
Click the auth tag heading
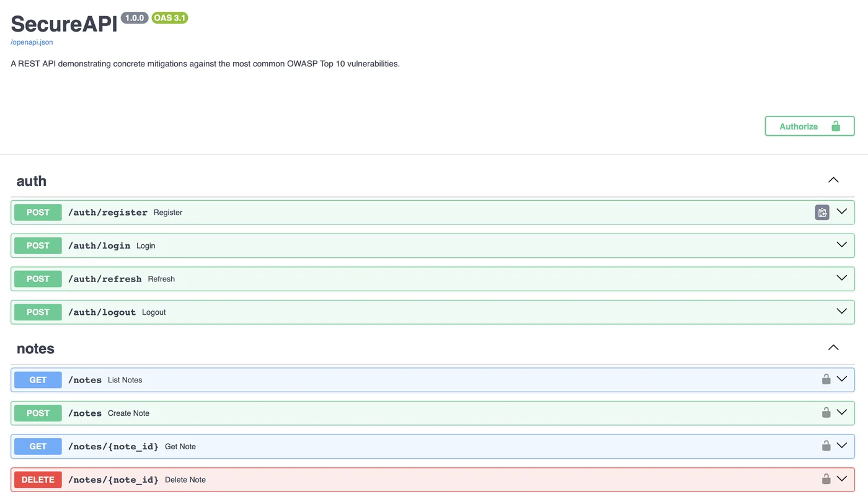pos(32,181)
